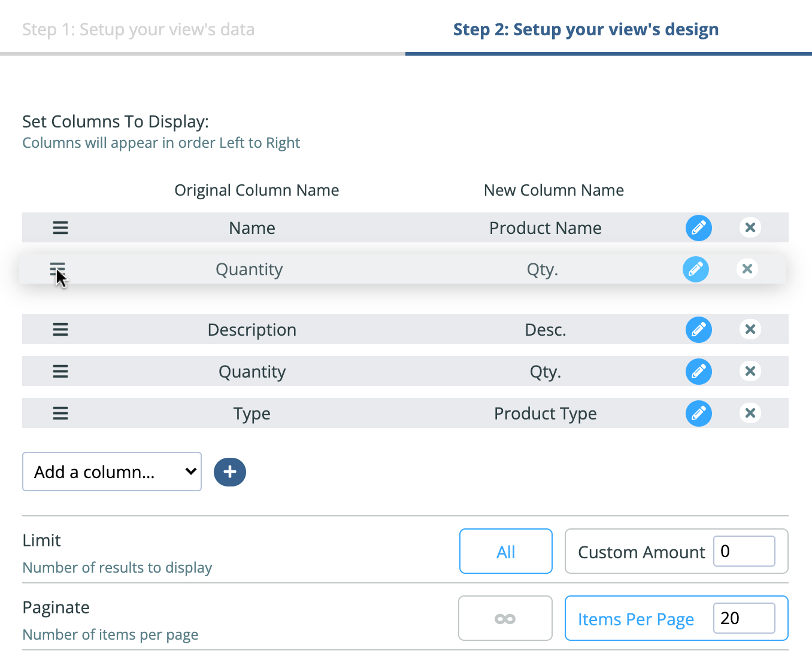Viewport: 812px width, 666px height.
Task: Grab the drag handle beside Type
Action: point(60,413)
